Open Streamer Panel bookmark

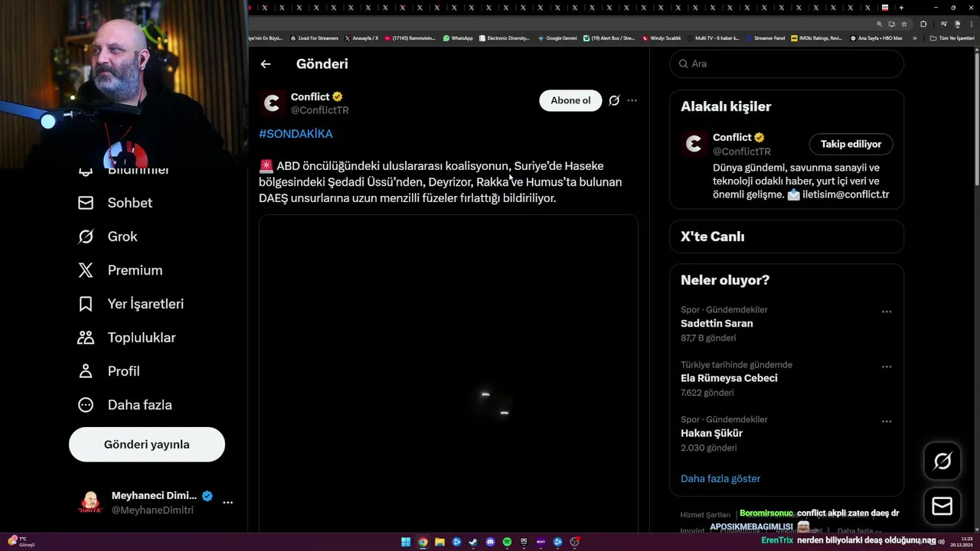[x=765, y=37]
